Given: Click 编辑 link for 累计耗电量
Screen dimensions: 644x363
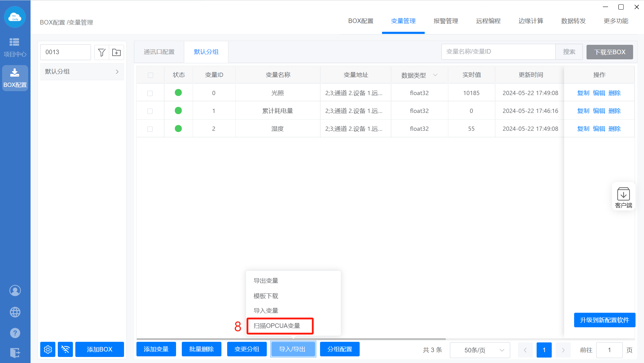Looking at the screenshot, I should pos(599,111).
